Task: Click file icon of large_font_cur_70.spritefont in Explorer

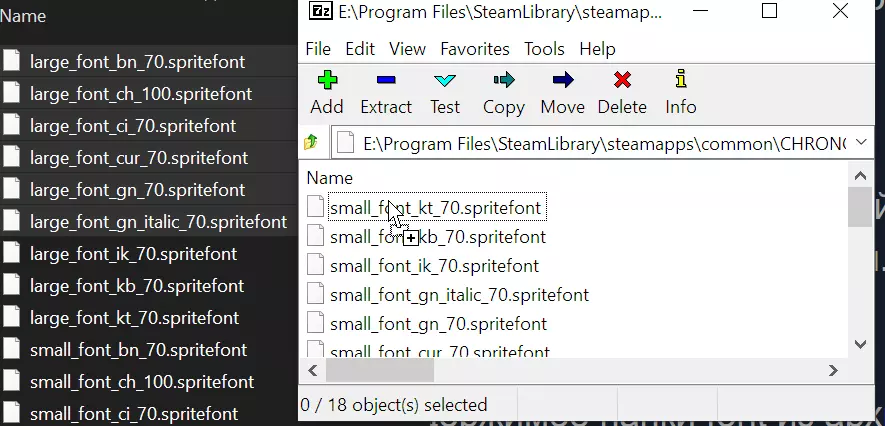Action: (11, 157)
